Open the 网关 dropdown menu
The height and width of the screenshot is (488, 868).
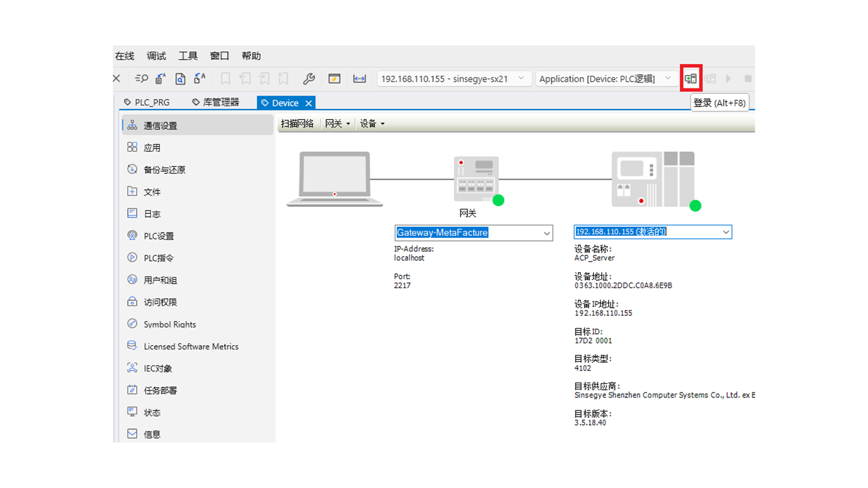click(x=337, y=124)
